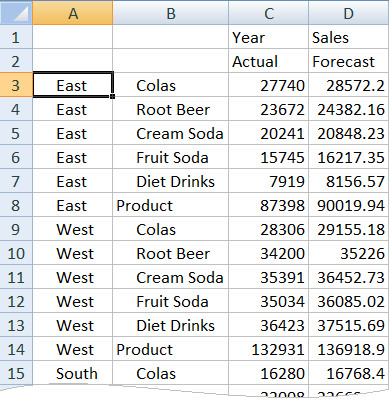Screen dimensions: 389x400
Task: Click cell with value 27740
Action: [x=269, y=85]
